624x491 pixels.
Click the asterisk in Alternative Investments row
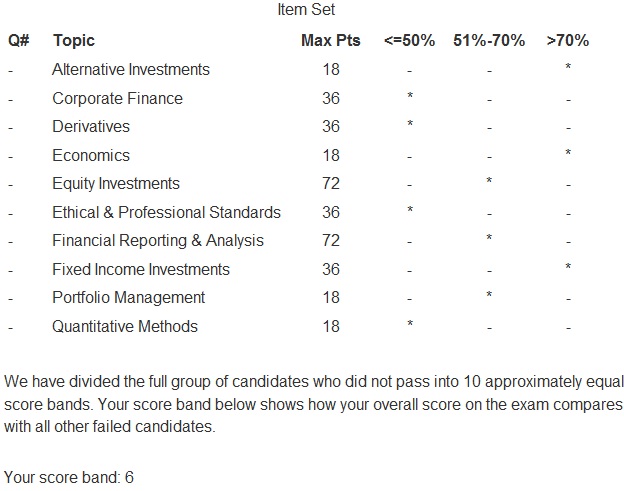(x=568, y=67)
